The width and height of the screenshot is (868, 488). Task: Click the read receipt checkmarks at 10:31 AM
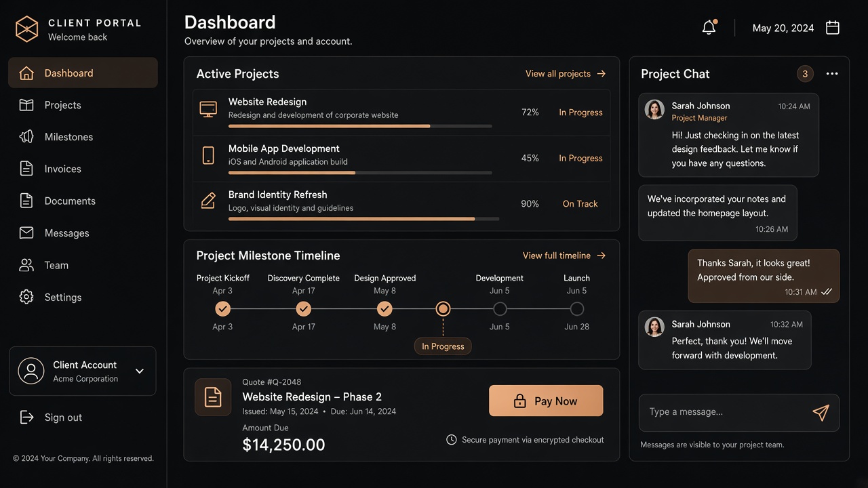pyautogui.click(x=827, y=291)
